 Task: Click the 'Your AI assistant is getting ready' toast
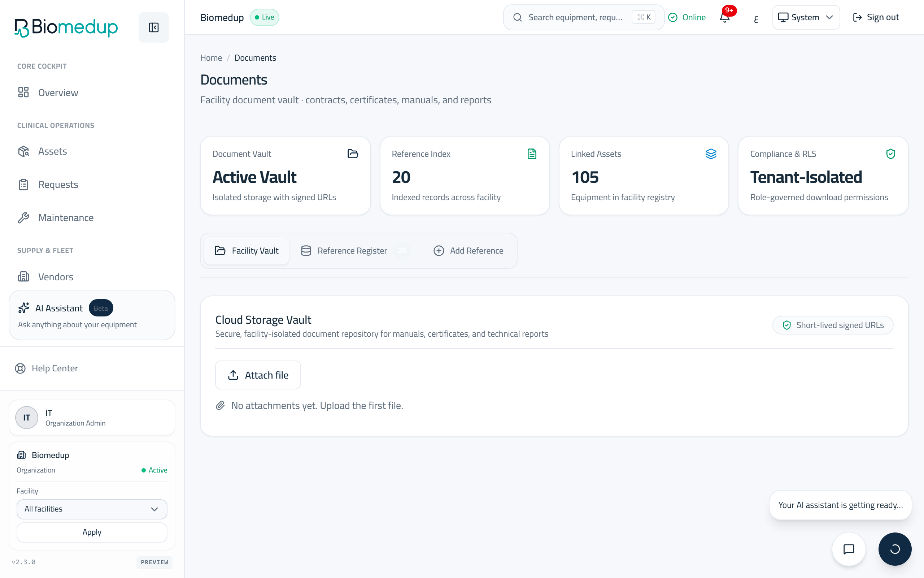click(x=840, y=505)
